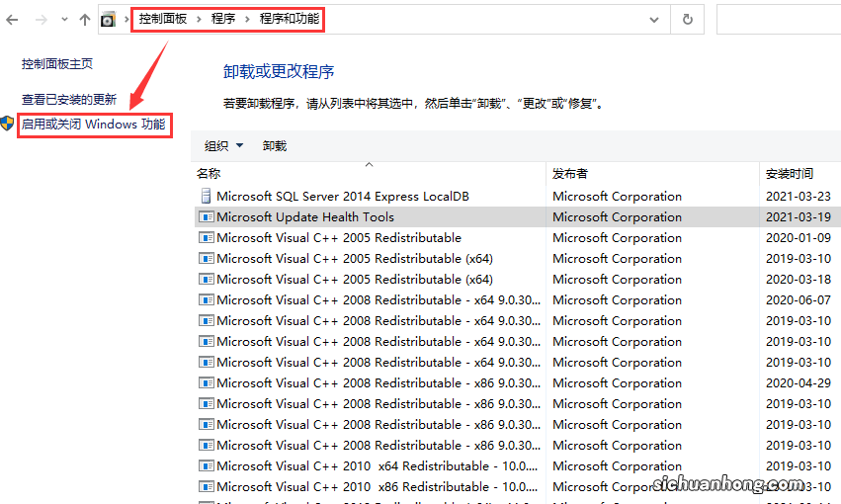Click publisher cell of Update Health Tools row
This screenshot has height=504, width=841.
[618, 217]
